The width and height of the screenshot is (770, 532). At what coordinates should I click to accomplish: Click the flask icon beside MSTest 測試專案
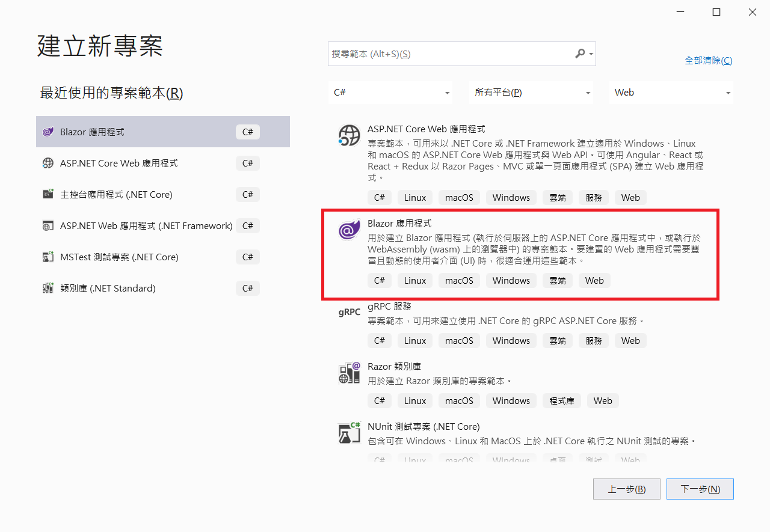click(48, 257)
